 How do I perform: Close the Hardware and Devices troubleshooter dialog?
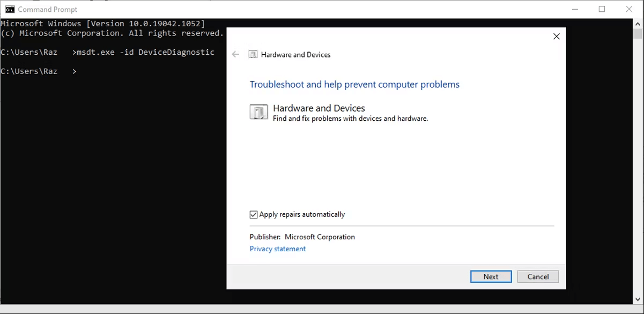(x=556, y=36)
